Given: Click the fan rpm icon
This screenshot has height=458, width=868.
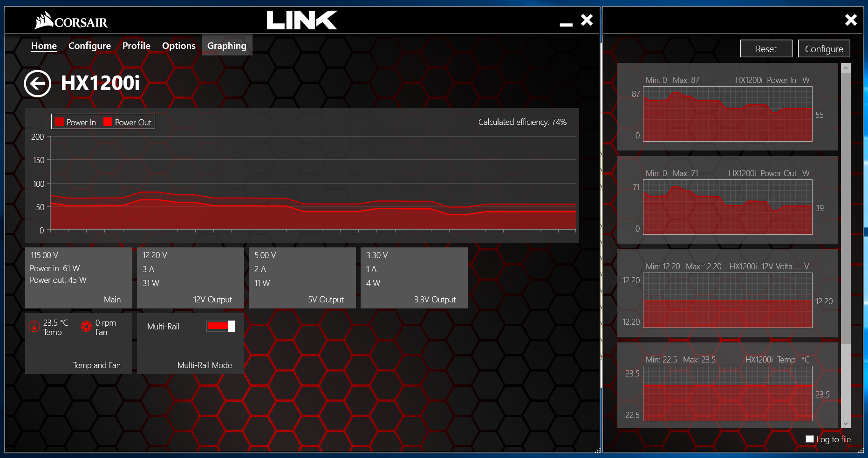Looking at the screenshot, I should click(86, 326).
